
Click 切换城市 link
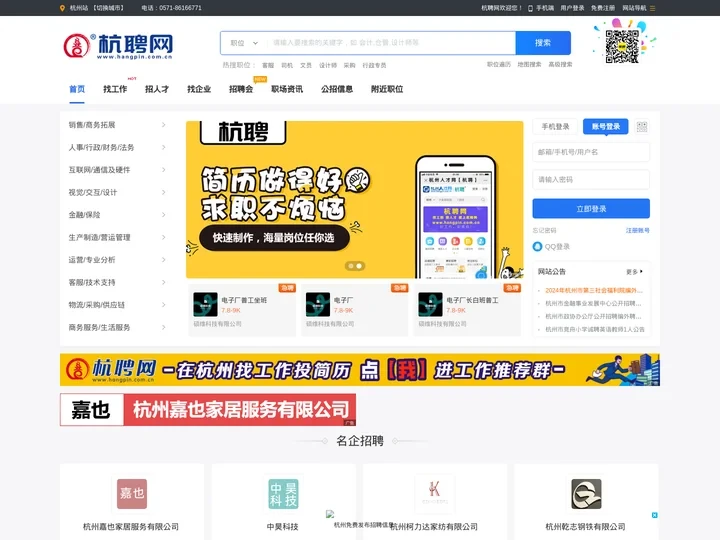point(108,8)
